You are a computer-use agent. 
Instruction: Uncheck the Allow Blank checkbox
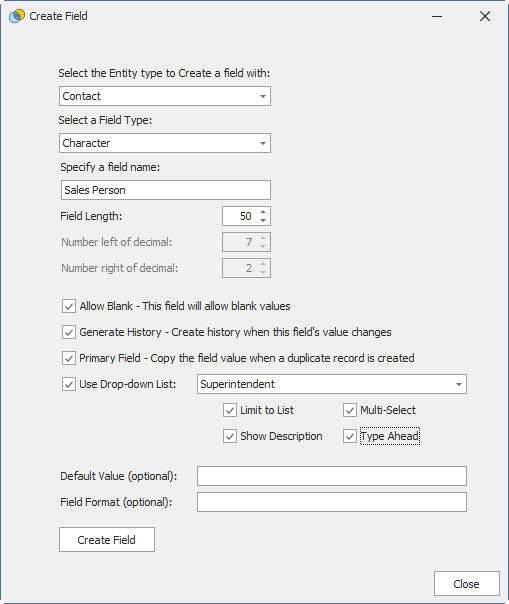(x=69, y=306)
